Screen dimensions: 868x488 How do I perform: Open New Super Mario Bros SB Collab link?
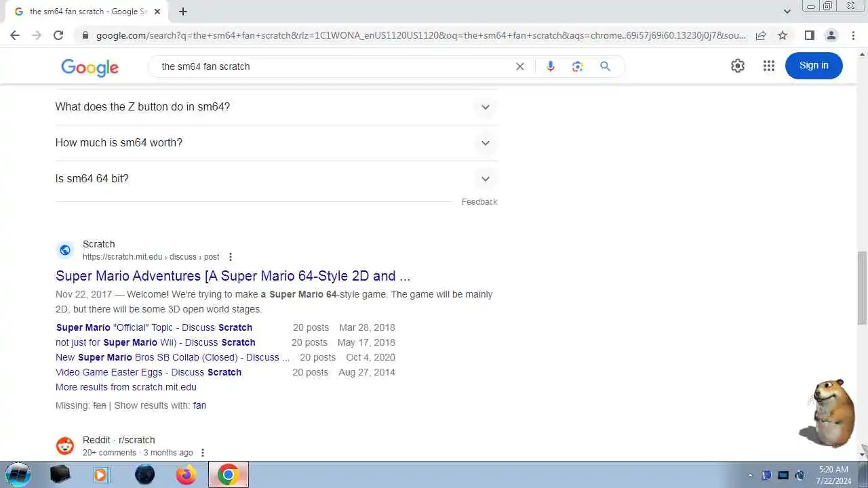click(x=172, y=357)
